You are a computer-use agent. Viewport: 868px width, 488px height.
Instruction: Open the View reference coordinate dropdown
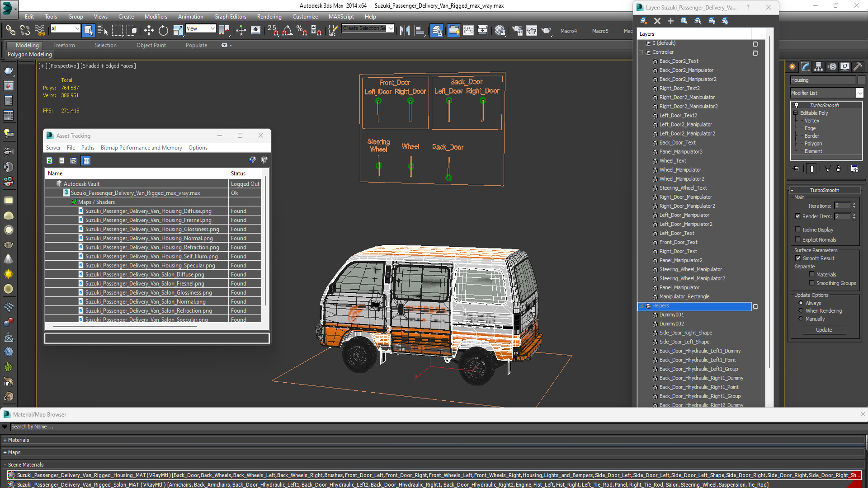[x=212, y=28]
